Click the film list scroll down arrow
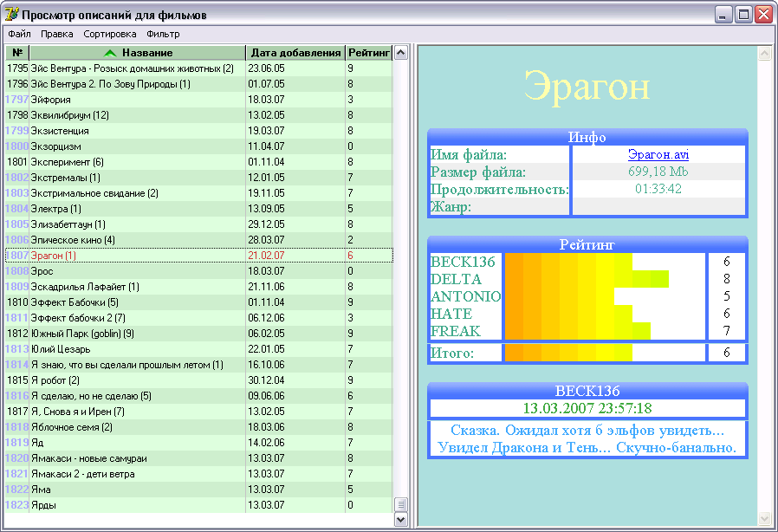The image size is (778, 532). pos(400,520)
